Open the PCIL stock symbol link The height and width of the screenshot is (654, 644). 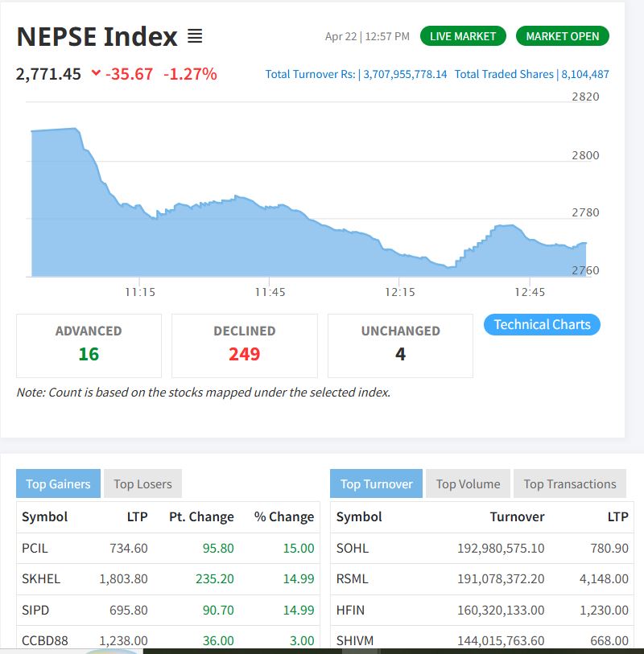[35, 548]
